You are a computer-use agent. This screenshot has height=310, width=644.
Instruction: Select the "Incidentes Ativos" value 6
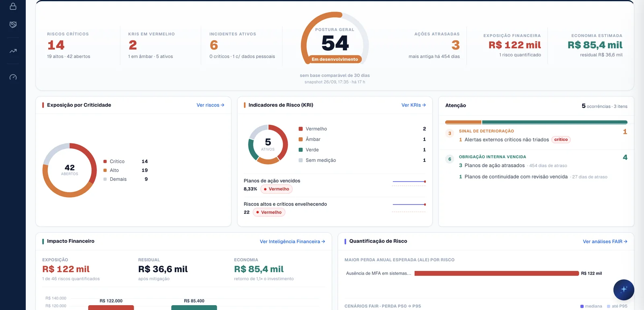[214, 45]
